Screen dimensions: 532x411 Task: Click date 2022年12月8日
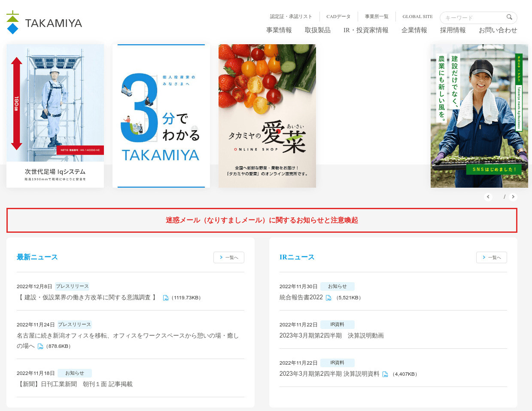pos(34,286)
